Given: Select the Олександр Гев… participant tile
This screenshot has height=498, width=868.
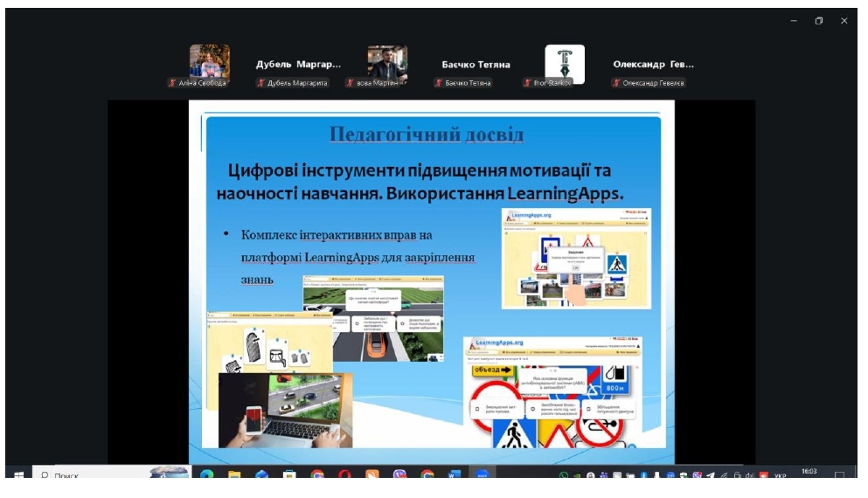Looking at the screenshot, I should [x=653, y=65].
